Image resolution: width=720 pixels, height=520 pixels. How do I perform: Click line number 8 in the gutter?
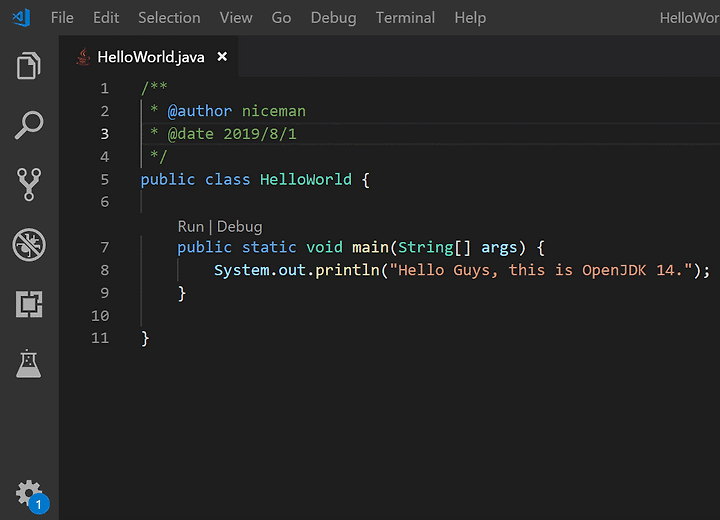point(105,270)
